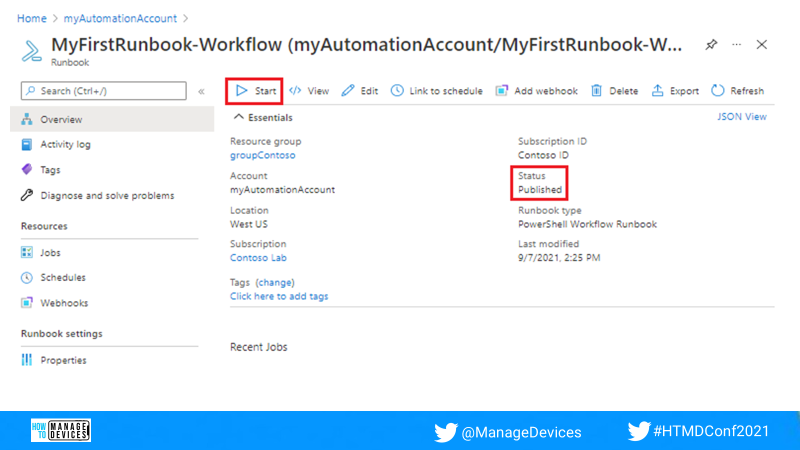Click the Recent Jobs heading
Viewport: 800px width, 450px height.
tap(259, 347)
